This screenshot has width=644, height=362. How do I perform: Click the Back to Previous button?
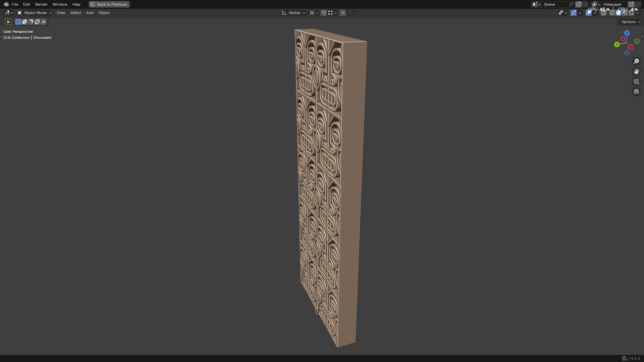[x=109, y=4]
